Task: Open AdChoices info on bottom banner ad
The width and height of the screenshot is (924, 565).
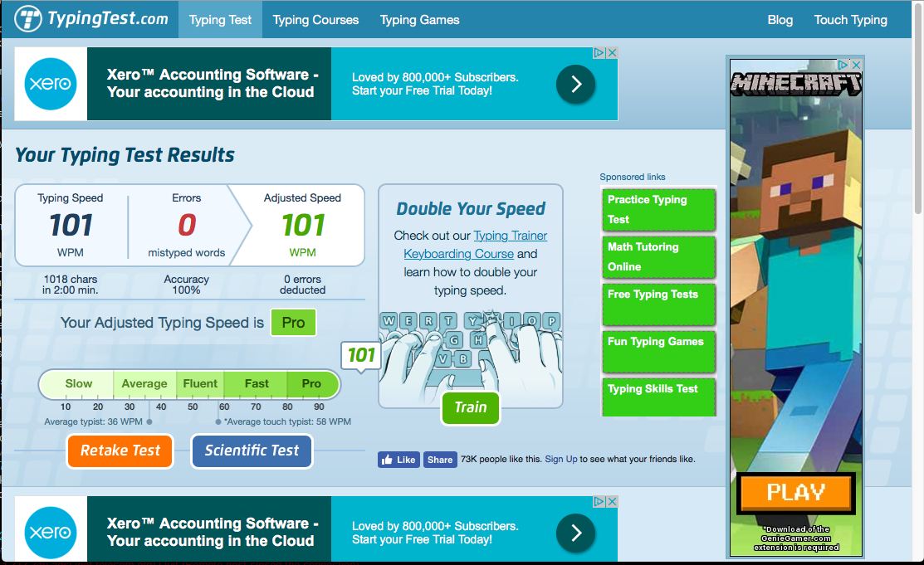Action: click(x=599, y=501)
